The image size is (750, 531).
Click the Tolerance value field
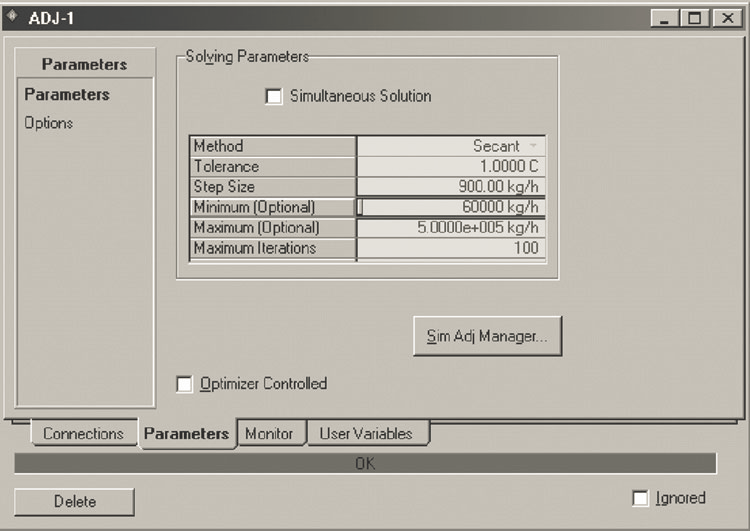pyautogui.click(x=451, y=167)
